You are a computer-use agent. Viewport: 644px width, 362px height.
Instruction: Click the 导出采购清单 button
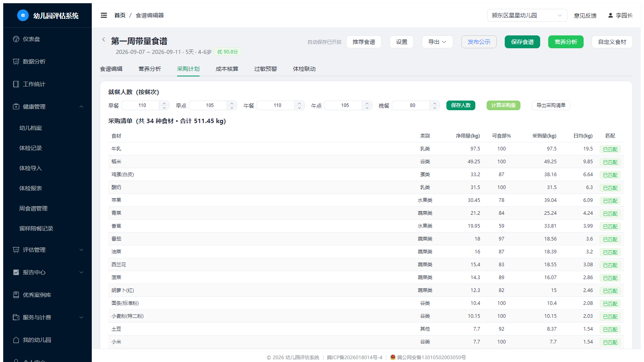(551, 105)
